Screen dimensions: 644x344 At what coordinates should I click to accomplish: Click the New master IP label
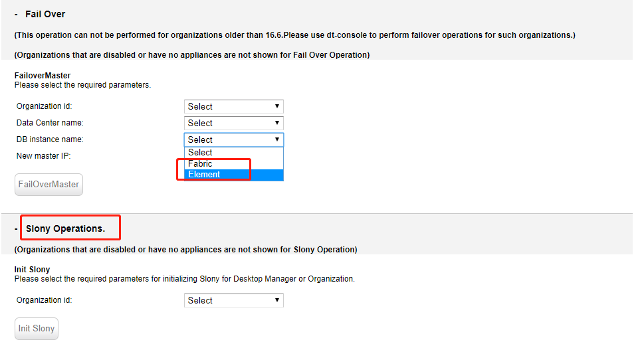(x=44, y=156)
